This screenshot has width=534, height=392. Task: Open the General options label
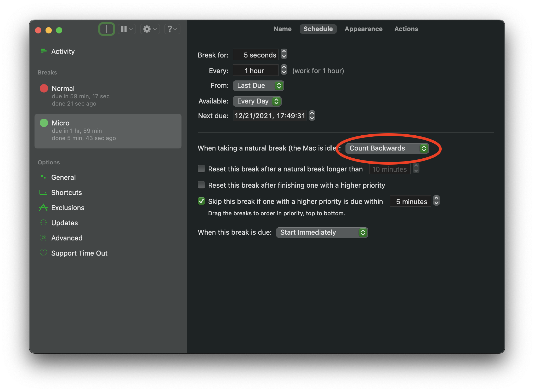(63, 177)
